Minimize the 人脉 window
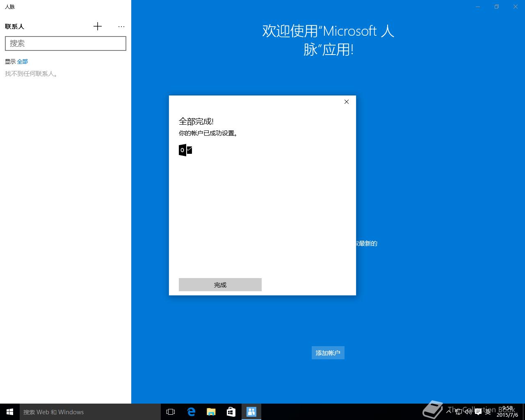The height and width of the screenshot is (420, 525). coord(478,7)
